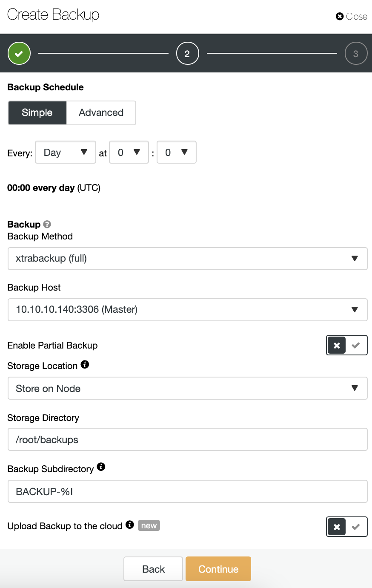Image resolution: width=372 pixels, height=588 pixels.
Task: Click the Storage Directory input field
Action: 187,439
